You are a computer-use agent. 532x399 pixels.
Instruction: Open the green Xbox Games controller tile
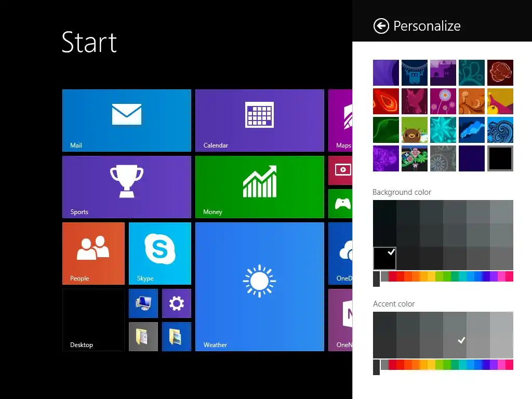(340, 204)
